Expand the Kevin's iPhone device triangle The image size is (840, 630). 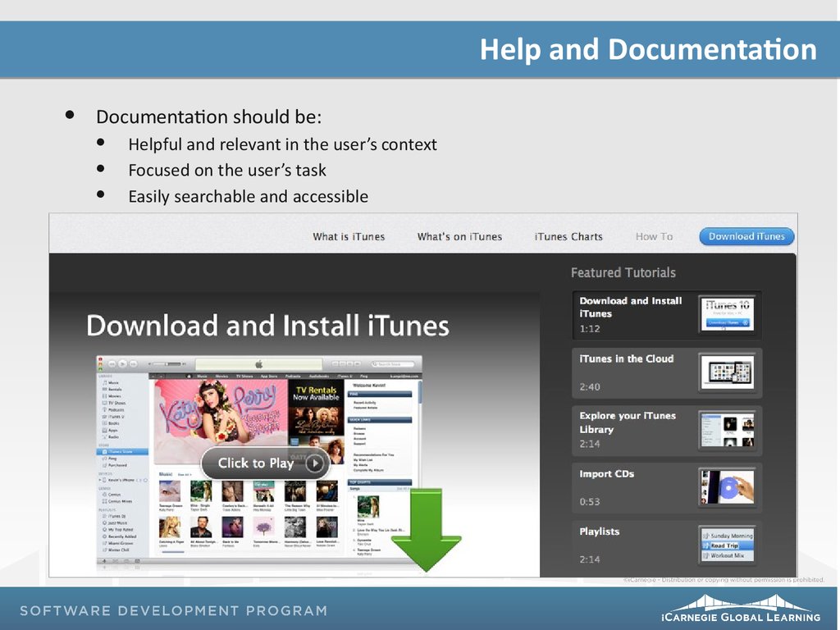coord(99,480)
